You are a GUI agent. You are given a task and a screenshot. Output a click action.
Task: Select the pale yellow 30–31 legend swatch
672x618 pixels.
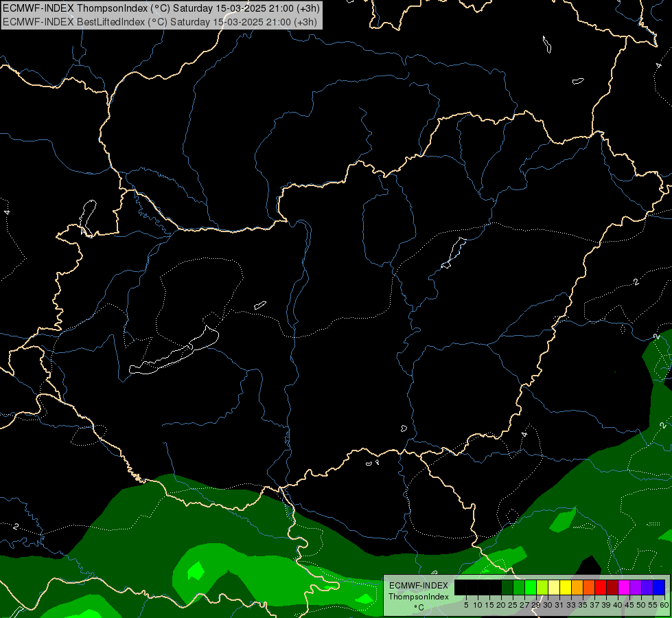tap(554, 587)
